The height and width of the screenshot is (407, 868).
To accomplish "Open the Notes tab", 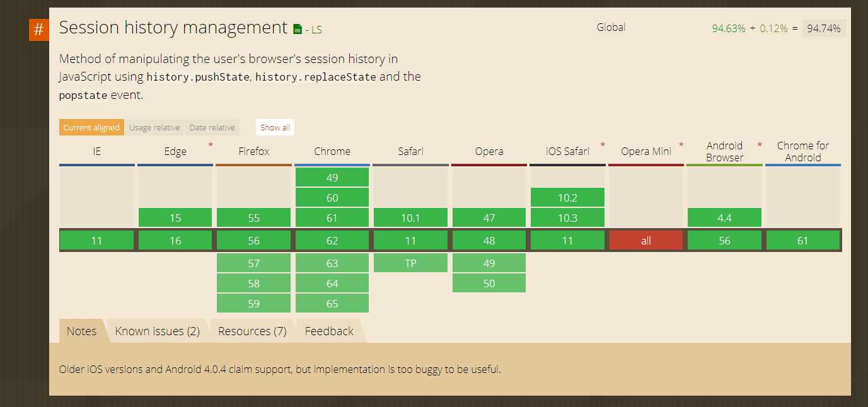I will (82, 331).
